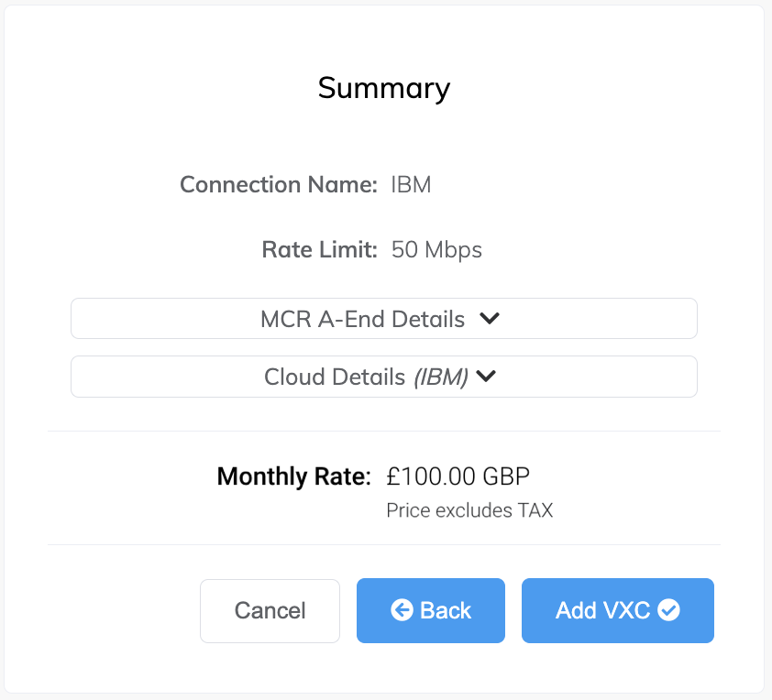772x700 pixels.
Task: Go Back to the previous step
Action: (431, 610)
